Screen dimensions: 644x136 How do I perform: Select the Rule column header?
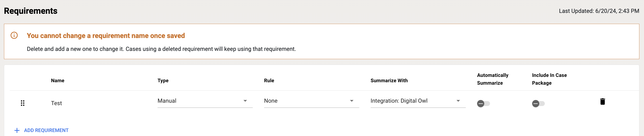point(269,80)
